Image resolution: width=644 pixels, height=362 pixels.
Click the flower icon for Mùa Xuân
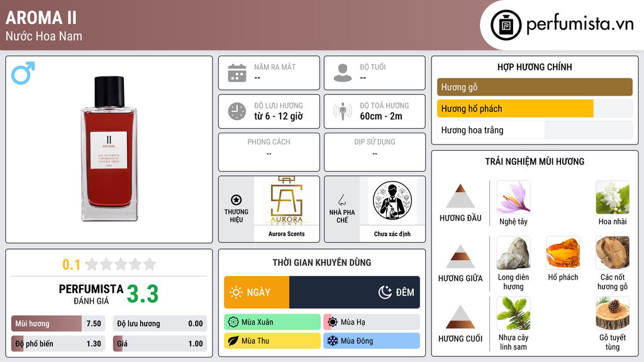233,322
